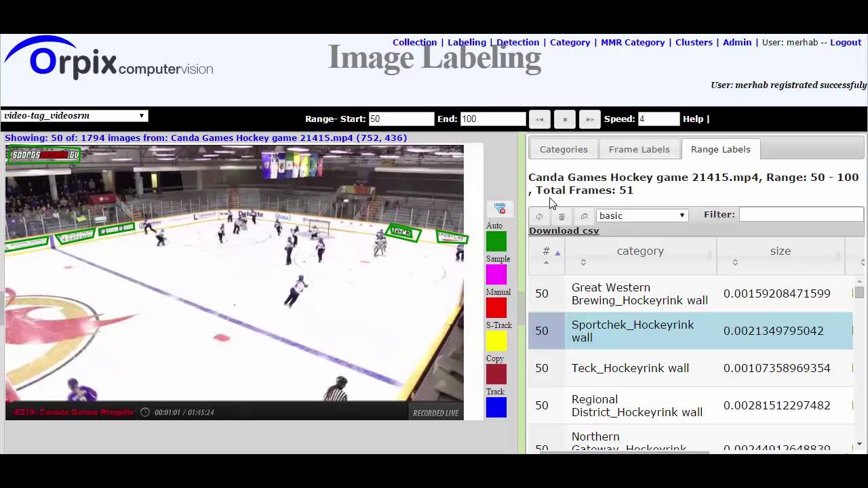Click size value 0.0021349795042
The image size is (868, 488).
(774, 331)
